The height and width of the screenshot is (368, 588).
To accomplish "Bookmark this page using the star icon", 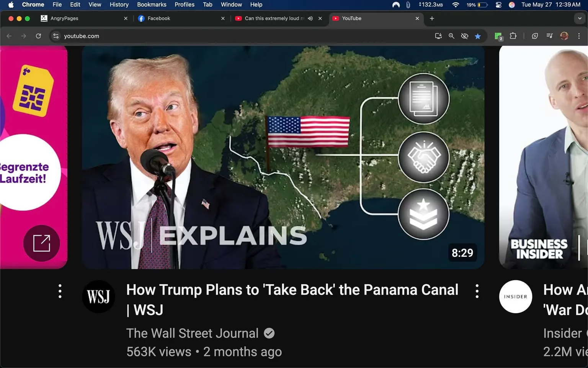I will [478, 36].
